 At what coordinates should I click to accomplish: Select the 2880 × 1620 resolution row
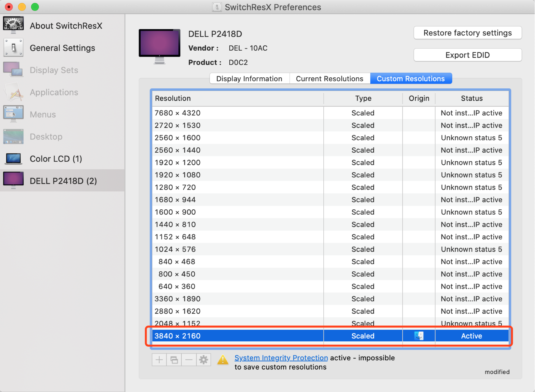click(330, 311)
